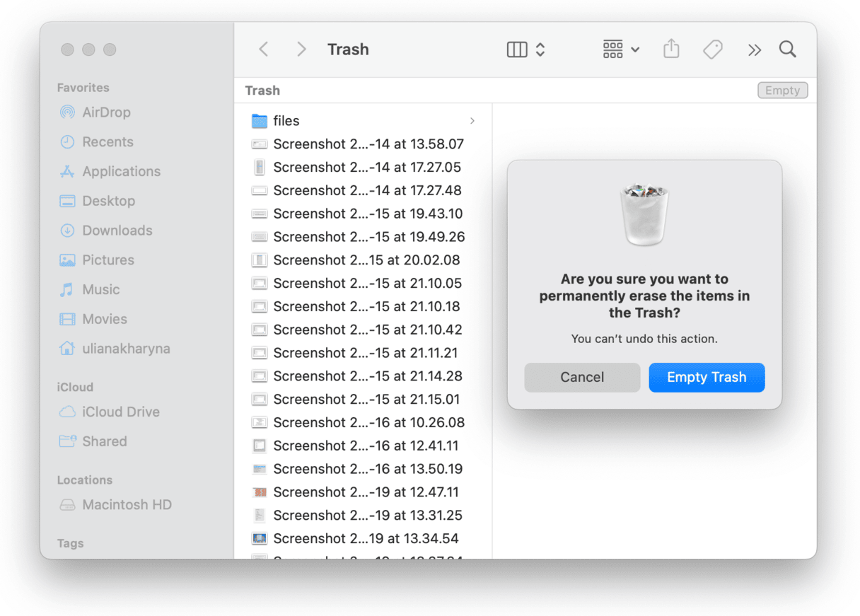Click Cancel in the confirmation dialog
860x616 pixels.
[x=582, y=378]
